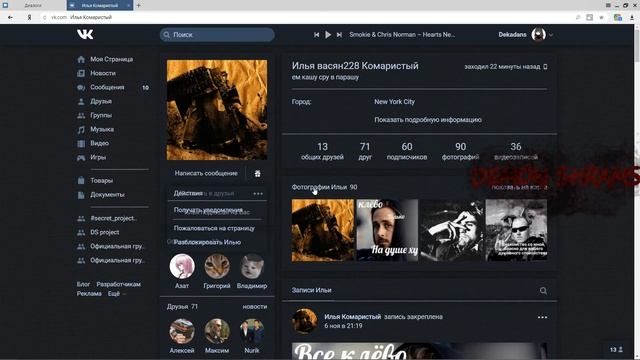This screenshot has height=360, width=640.
Task: Open friend Григорий cat avatar
Action: (217, 266)
